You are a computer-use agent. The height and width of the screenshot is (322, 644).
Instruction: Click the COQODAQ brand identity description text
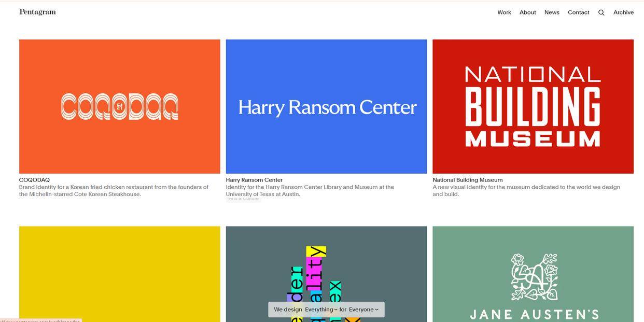[114, 191]
